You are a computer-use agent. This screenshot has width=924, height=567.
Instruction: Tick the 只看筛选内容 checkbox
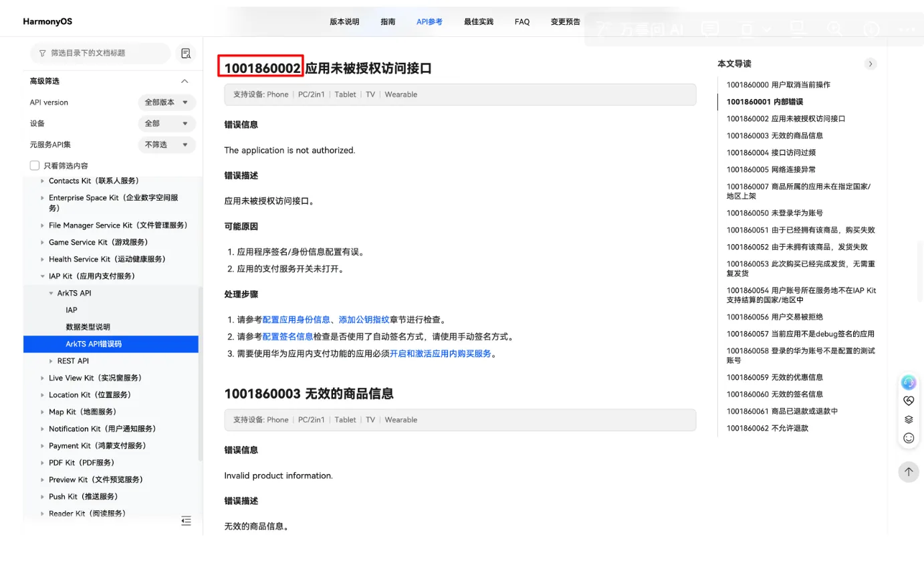click(35, 166)
